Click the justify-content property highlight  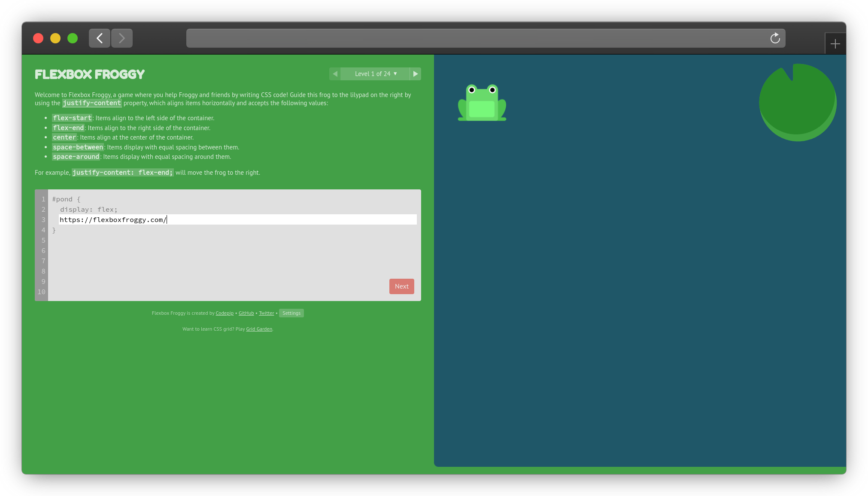point(92,103)
